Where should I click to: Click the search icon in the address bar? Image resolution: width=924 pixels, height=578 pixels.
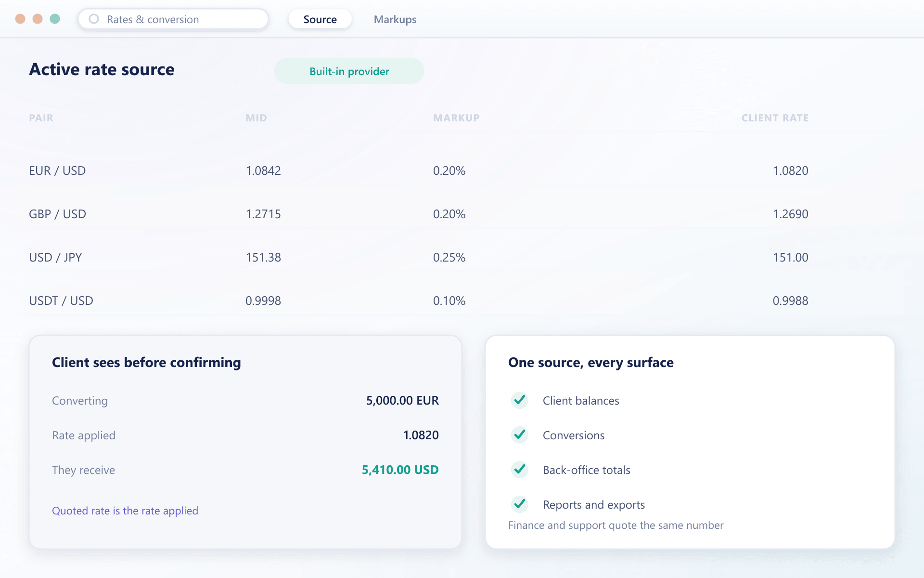[94, 19]
